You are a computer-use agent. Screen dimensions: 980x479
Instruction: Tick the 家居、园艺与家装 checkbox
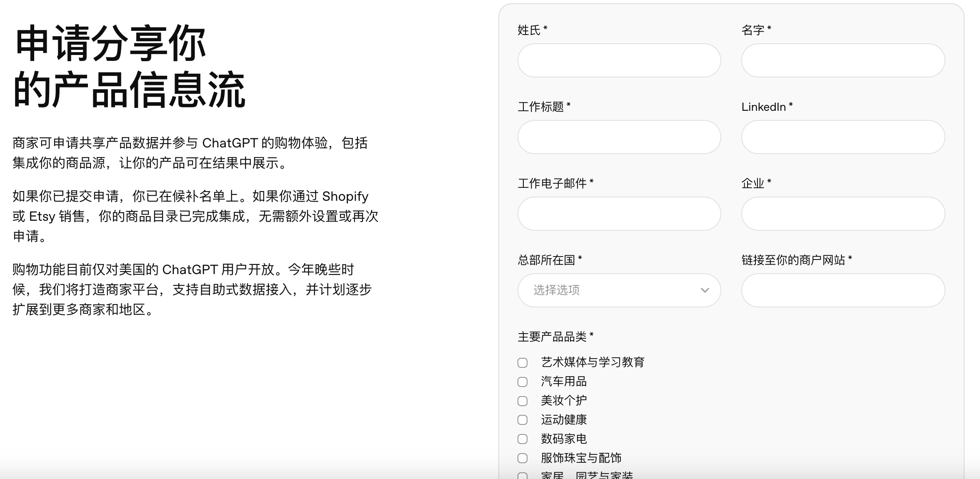tap(522, 476)
